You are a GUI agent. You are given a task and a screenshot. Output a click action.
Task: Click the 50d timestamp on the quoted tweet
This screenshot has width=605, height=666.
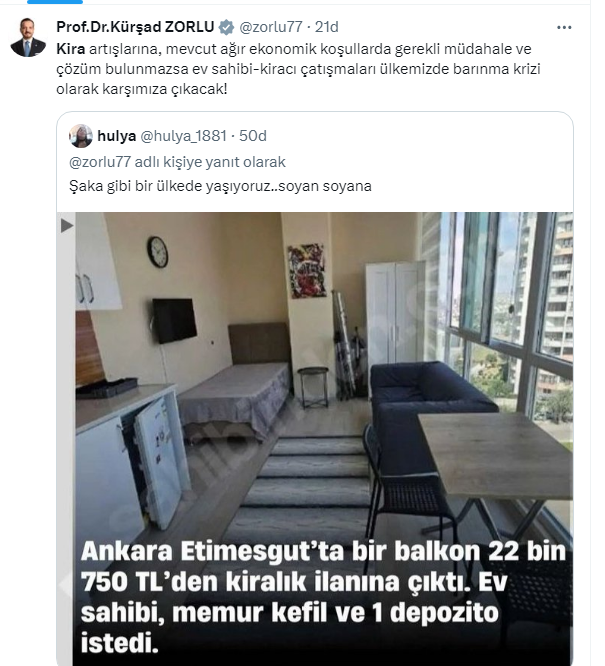253,136
